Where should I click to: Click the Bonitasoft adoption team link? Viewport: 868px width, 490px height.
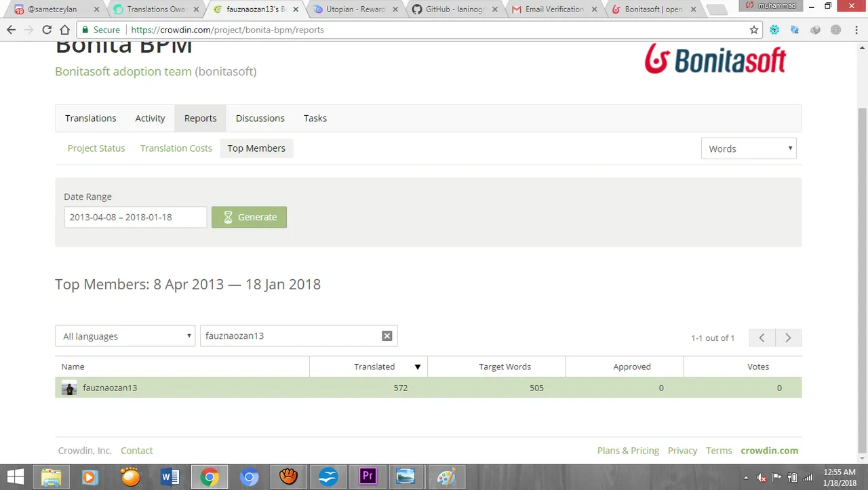[123, 71]
